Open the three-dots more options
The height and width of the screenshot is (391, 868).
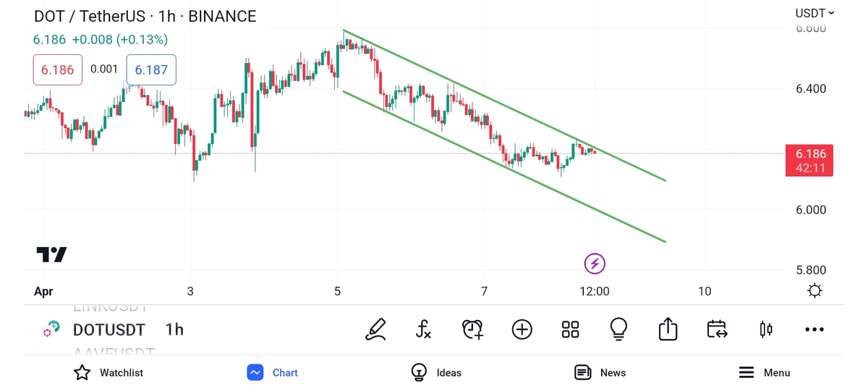pyautogui.click(x=814, y=329)
